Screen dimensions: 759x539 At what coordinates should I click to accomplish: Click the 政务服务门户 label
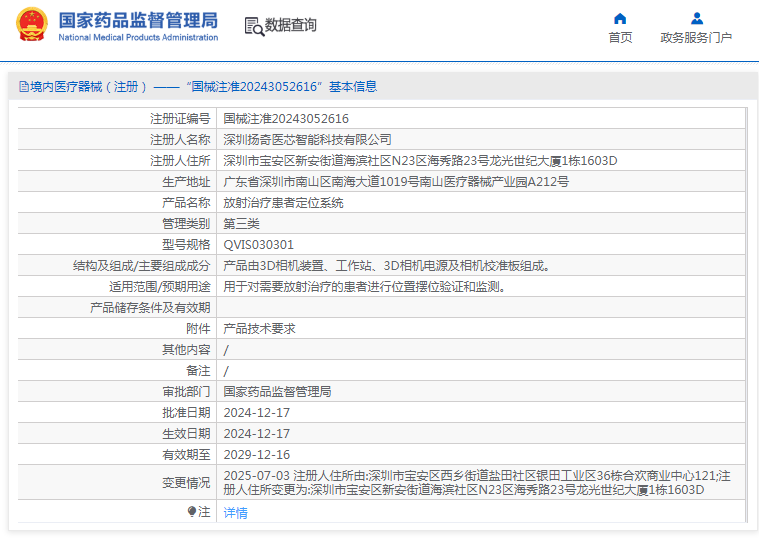pos(696,37)
